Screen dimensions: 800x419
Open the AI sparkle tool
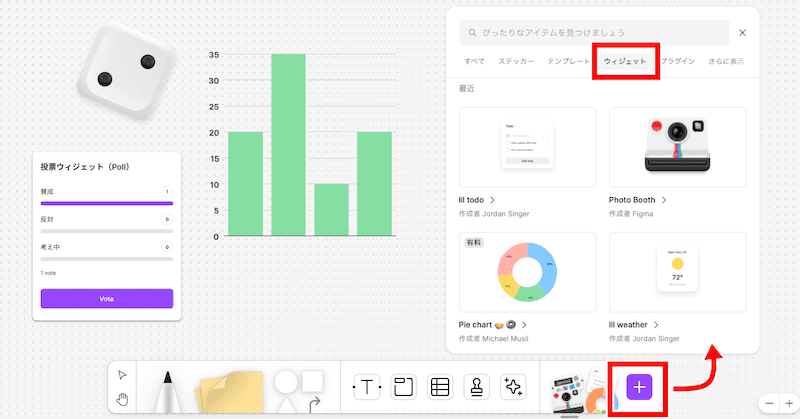tap(513, 387)
